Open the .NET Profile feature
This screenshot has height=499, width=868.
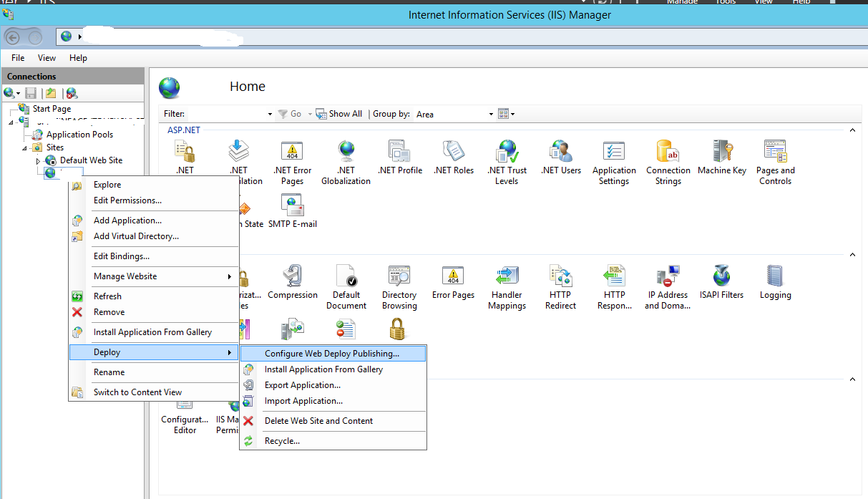point(400,158)
